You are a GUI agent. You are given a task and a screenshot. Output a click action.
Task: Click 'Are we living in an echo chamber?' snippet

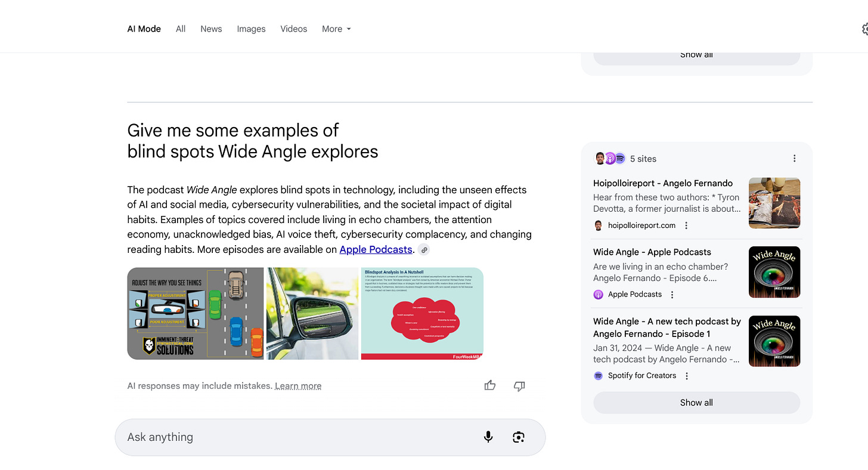661,267
